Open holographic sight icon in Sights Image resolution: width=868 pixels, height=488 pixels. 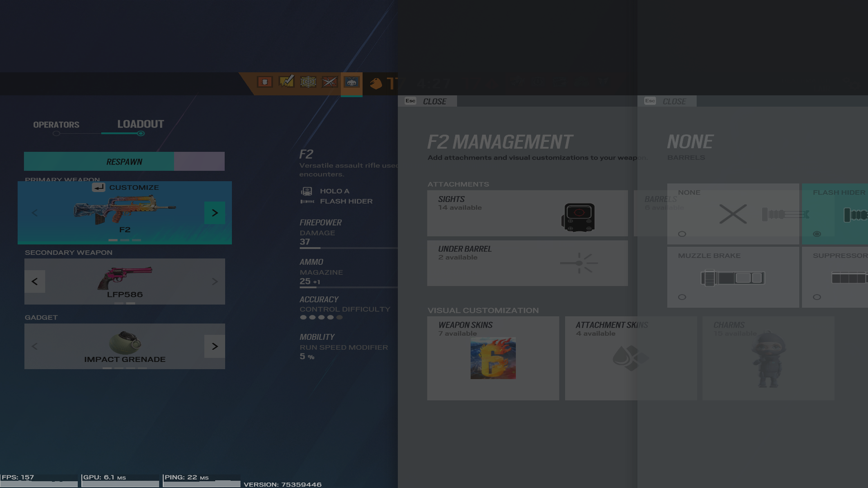(x=578, y=217)
